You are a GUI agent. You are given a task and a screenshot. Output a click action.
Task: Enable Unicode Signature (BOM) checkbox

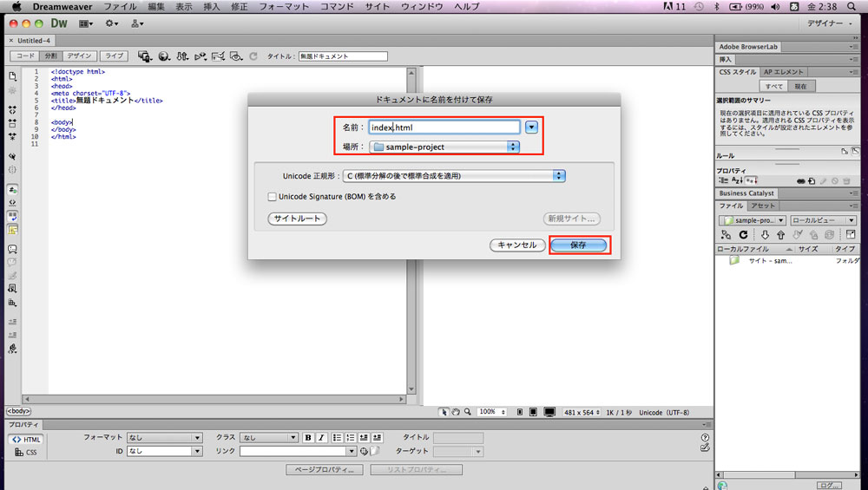click(272, 196)
